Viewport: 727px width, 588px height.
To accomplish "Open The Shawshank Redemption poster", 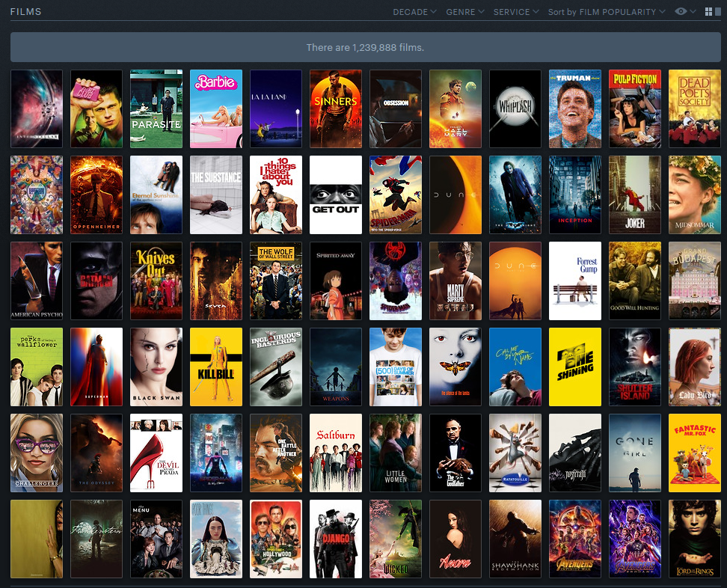I will click(515, 539).
